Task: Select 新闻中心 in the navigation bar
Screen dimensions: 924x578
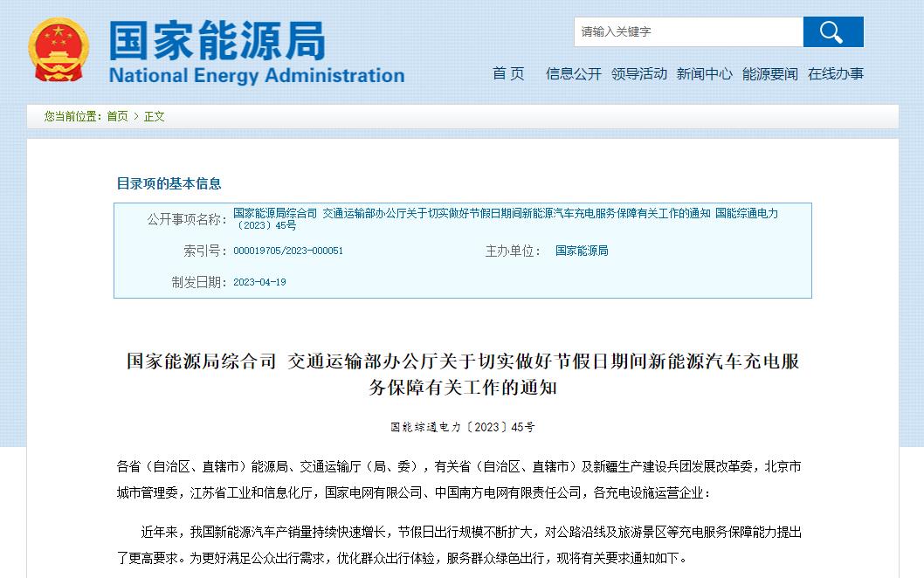Action: (704, 74)
